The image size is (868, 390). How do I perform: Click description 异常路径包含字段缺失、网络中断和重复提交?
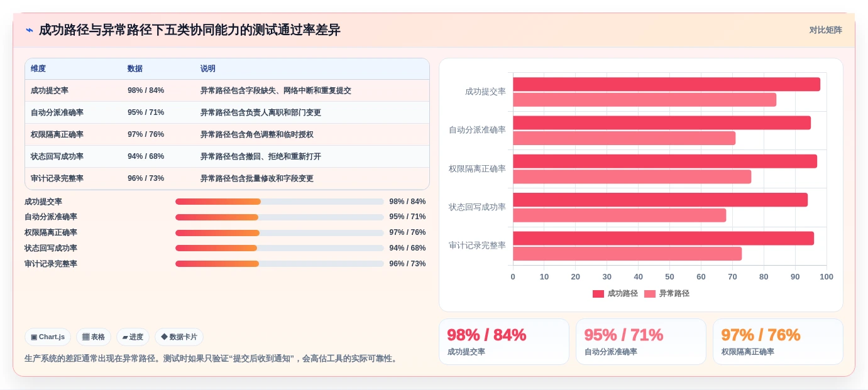(276, 90)
